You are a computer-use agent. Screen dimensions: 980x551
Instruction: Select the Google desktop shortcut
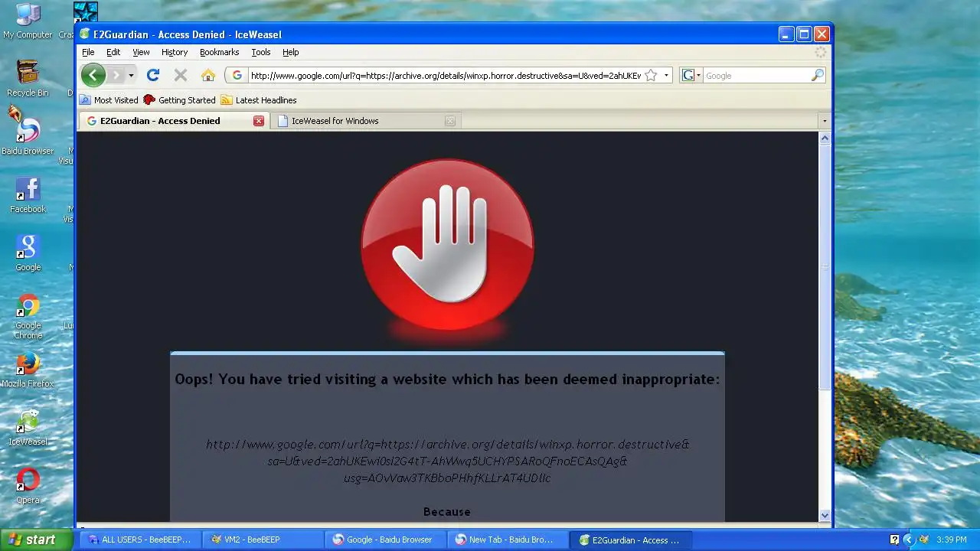28,253
